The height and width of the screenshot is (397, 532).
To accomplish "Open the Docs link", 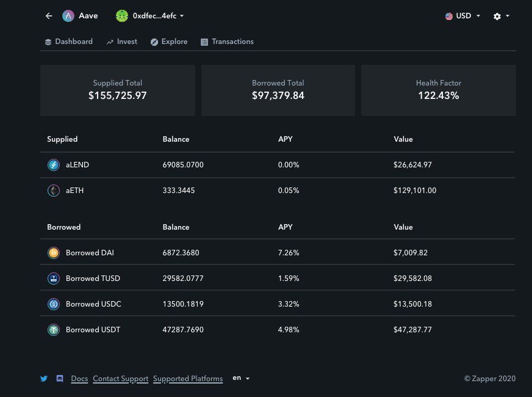I will tap(79, 379).
